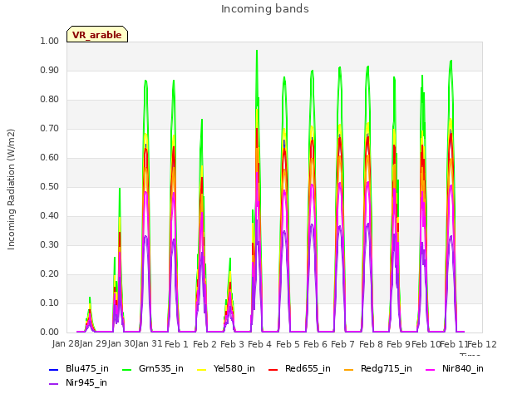Click the 0.20 y-axis tick label
532x399 pixels.
tap(50, 274)
